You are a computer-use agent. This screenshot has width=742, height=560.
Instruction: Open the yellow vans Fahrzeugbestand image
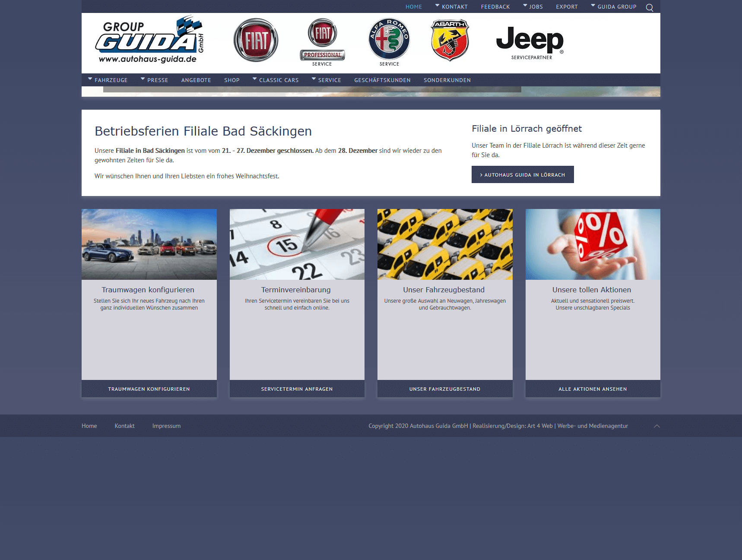445,244
